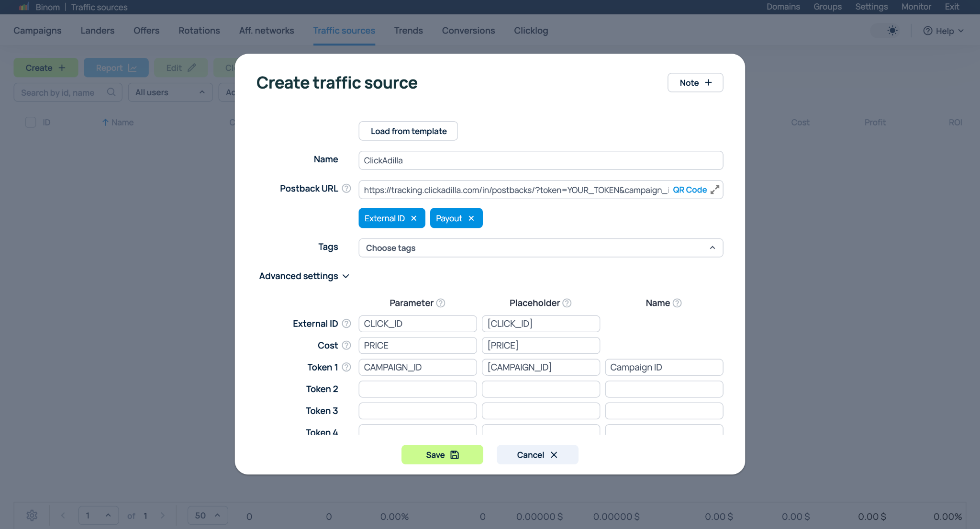Open the Campaigns tab
The image size is (980, 529).
coord(37,31)
